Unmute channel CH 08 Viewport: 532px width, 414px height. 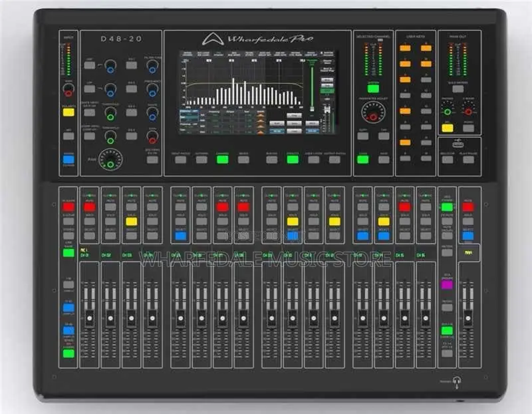243,207
